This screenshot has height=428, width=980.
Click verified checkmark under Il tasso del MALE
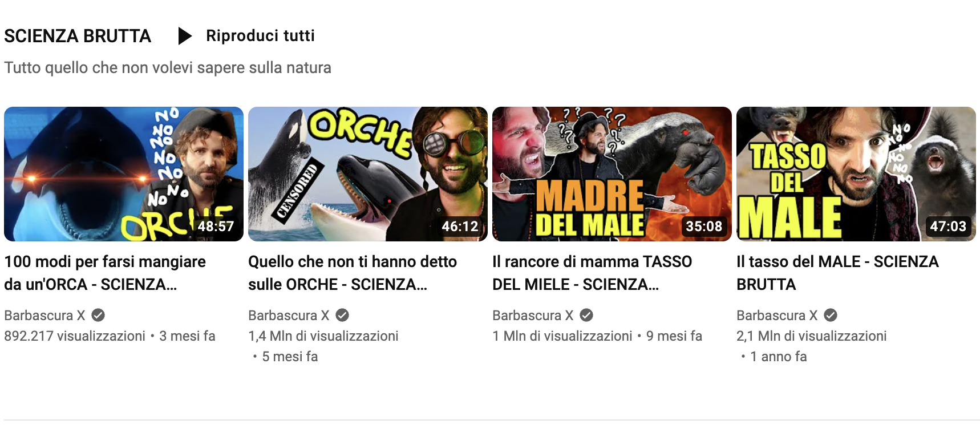coord(831,315)
